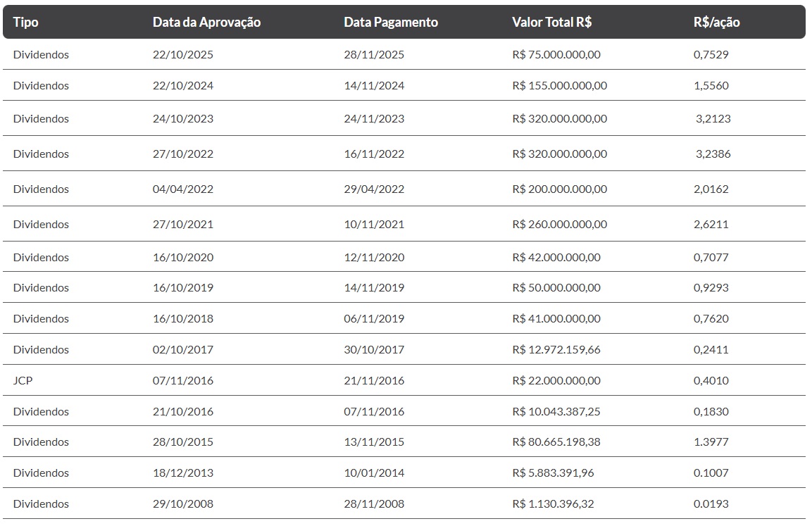Select the JCP row type cell
The image size is (812, 526).
click(x=23, y=380)
